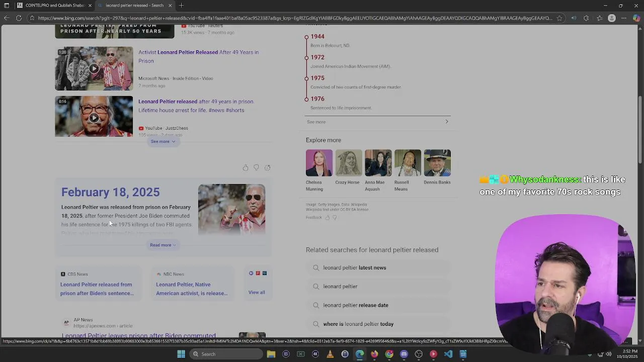The width and height of the screenshot is (644, 362).
Task: Thumbs up the Wikipedia feedback
Action: click(327, 218)
